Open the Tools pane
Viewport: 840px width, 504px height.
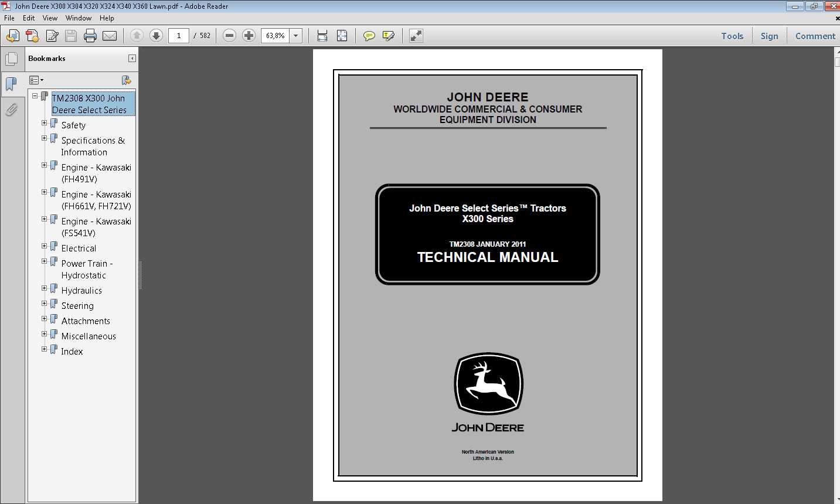click(732, 36)
